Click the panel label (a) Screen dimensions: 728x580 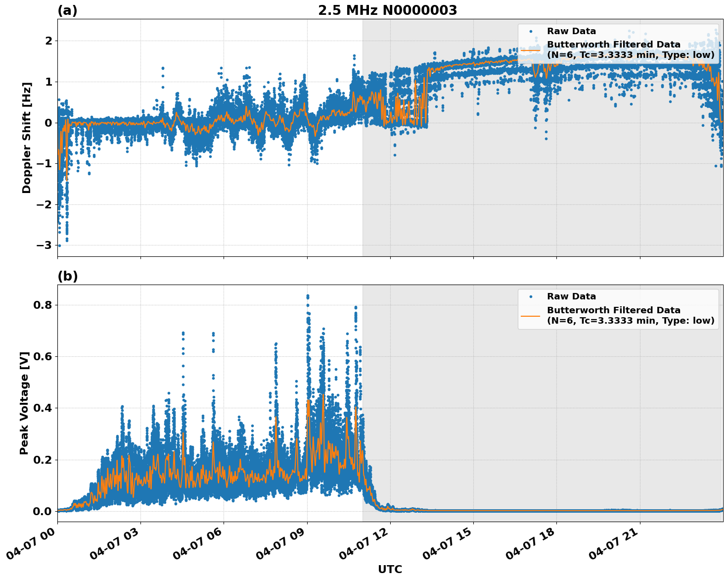coord(67,9)
